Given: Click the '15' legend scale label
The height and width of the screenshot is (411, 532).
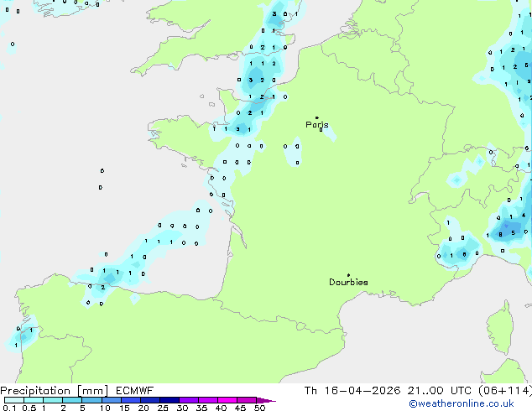Looking at the screenshot, I should pyautogui.click(x=124, y=408).
